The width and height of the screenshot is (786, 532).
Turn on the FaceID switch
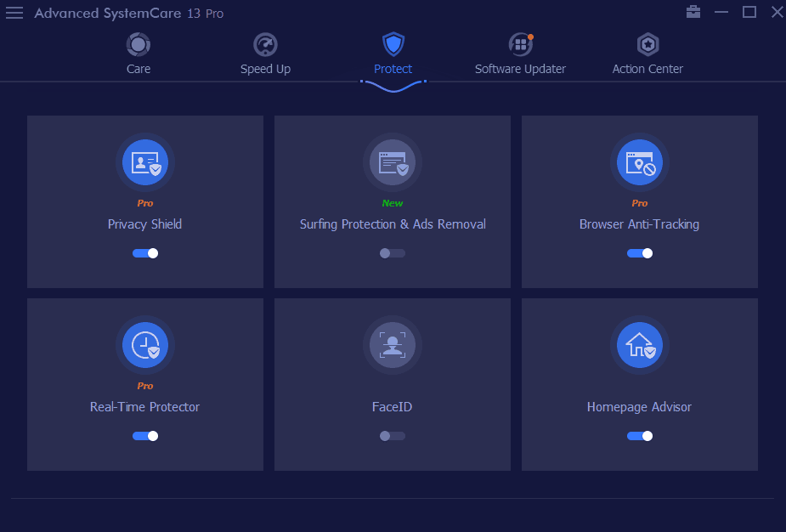[393, 436]
